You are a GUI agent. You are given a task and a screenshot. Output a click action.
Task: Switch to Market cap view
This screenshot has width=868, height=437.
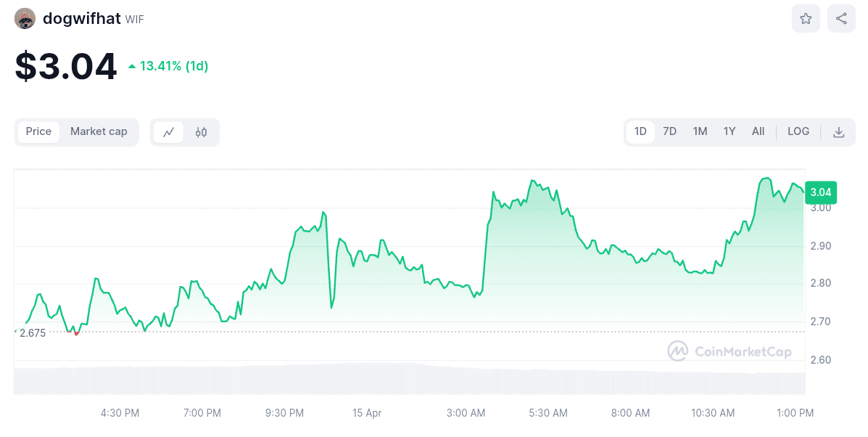[99, 131]
